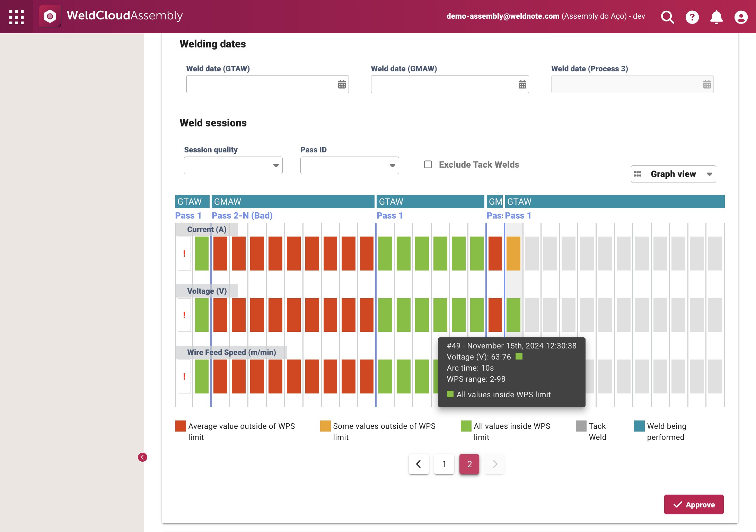Focus the Weld date (GTAW) input field
This screenshot has width=756, height=532.
[x=267, y=84]
